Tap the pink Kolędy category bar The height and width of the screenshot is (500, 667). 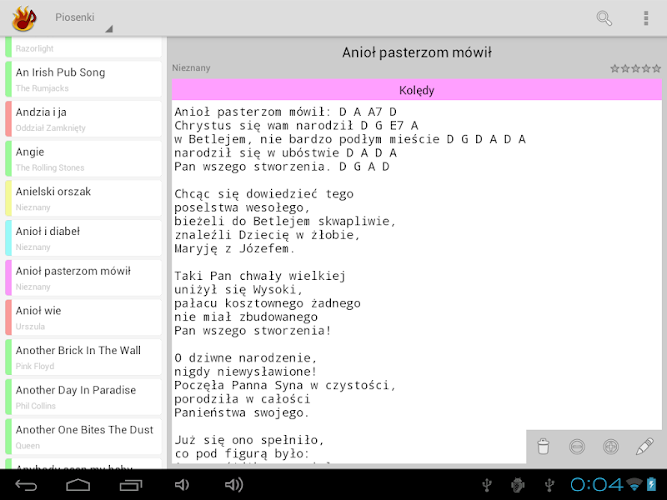(417, 90)
